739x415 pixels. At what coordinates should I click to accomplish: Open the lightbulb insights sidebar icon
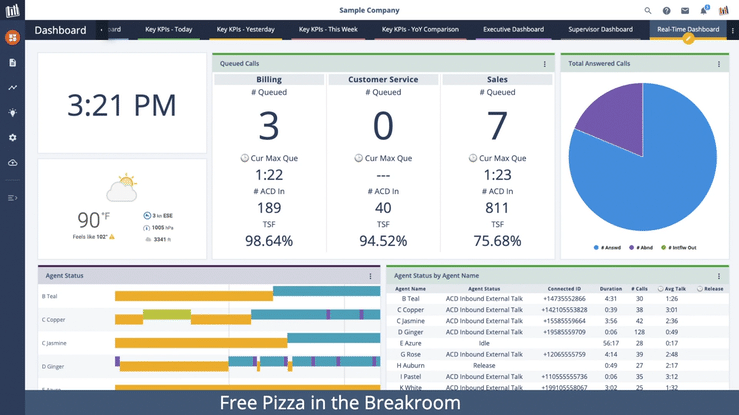[x=12, y=113]
